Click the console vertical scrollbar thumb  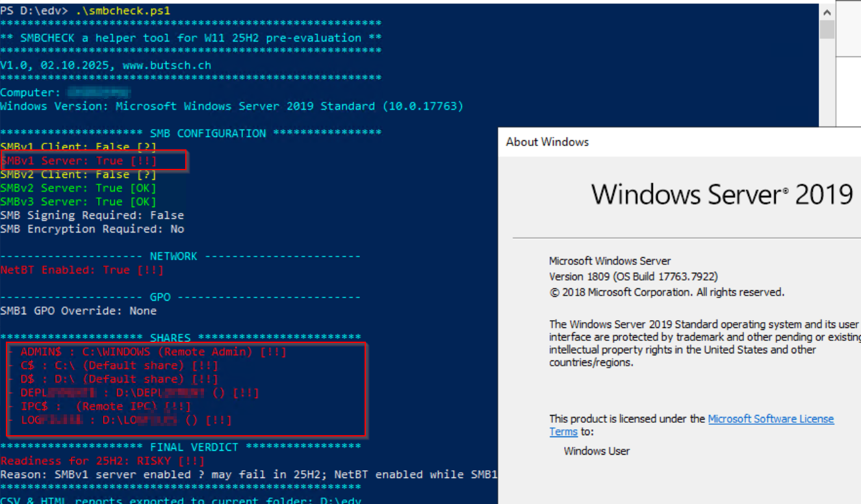[x=827, y=29]
